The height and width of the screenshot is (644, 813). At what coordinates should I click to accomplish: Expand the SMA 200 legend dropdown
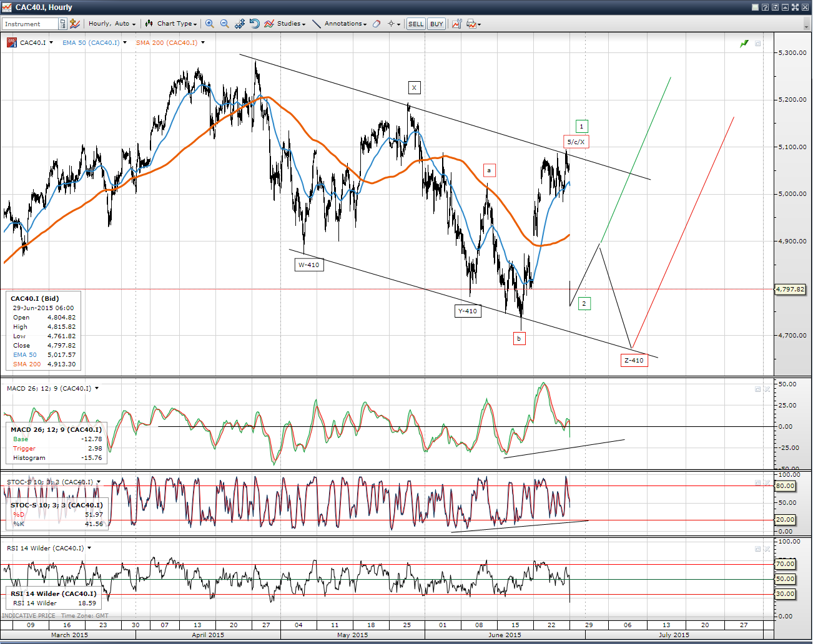click(x=202, y=43)
